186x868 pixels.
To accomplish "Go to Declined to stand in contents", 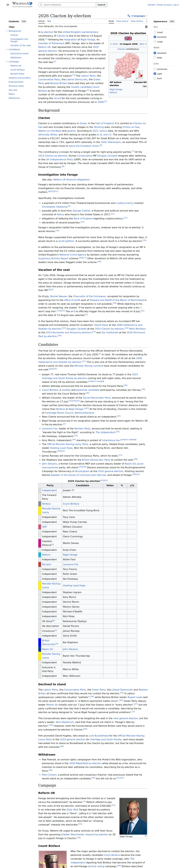I will click(19, 54).
